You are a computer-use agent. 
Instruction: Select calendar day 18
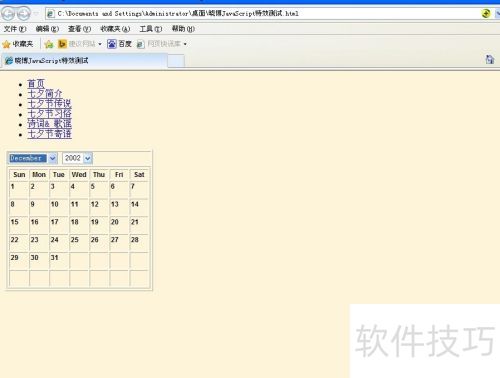point(79,225)
